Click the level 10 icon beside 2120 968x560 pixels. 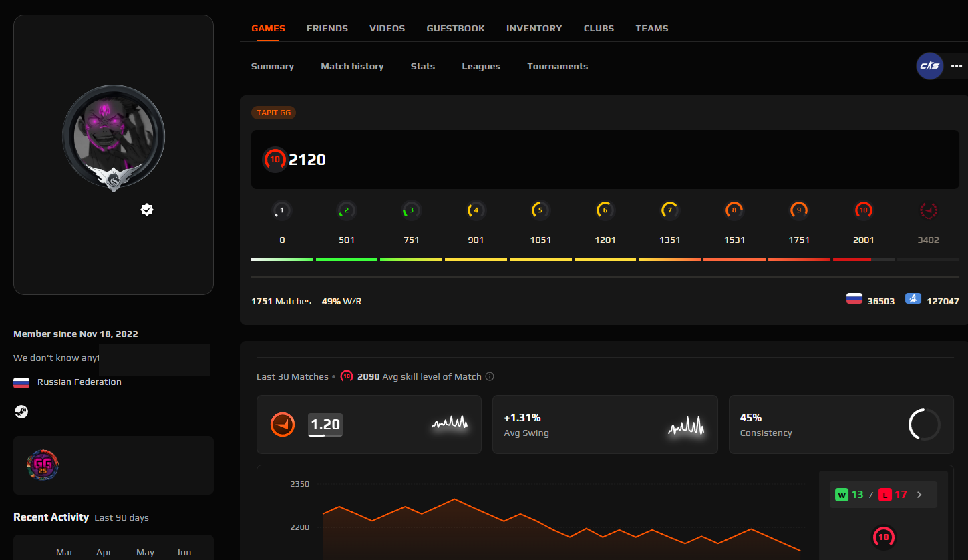[275, 160]
